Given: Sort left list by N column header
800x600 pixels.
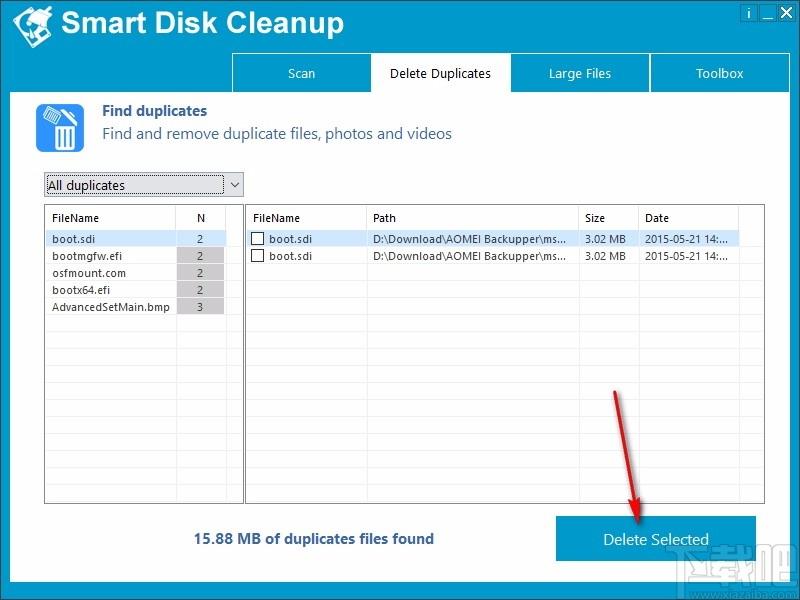Looking at the screenshot, I should coord(201,218).
